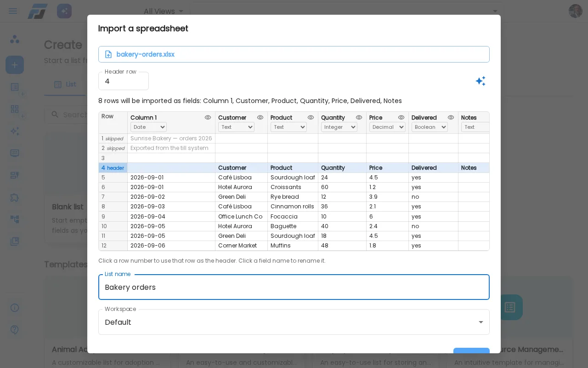Toggle visibility of the Column 1 field

coord(208,118)
